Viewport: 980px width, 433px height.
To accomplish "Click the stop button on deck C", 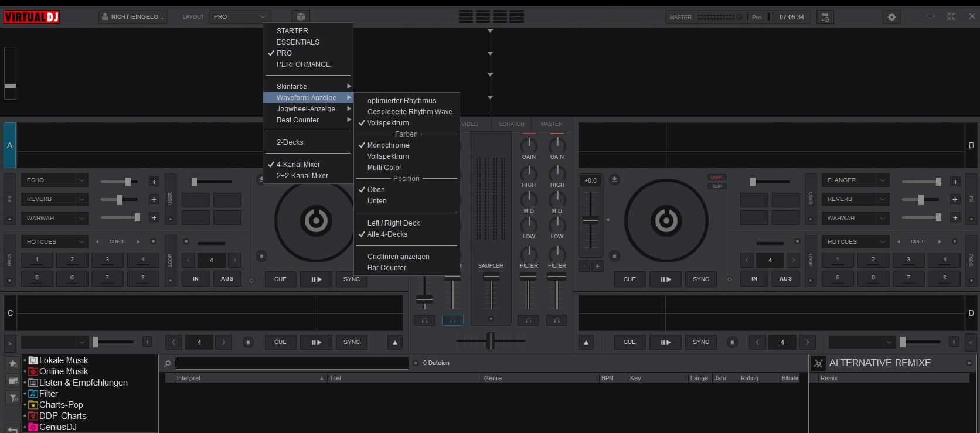I will pyautogui.click(x=248, y=342).
